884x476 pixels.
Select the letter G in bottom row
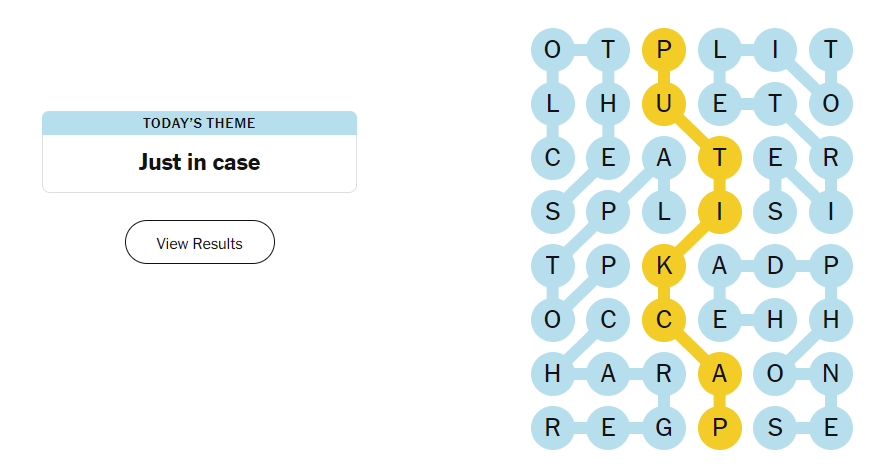coord(664,428)
